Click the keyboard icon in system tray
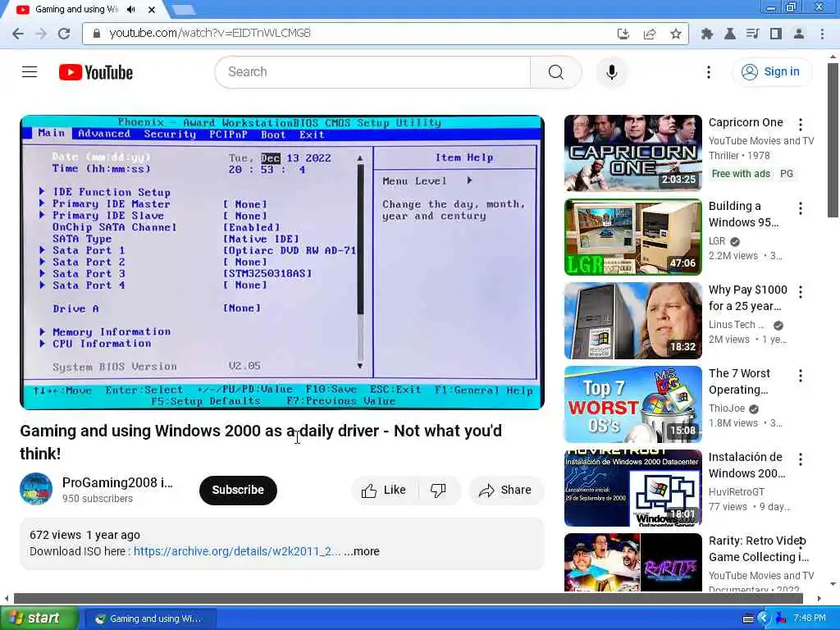The width and height of the screenshot is (840, 630). pyautogui.click(x=748, y=619)
